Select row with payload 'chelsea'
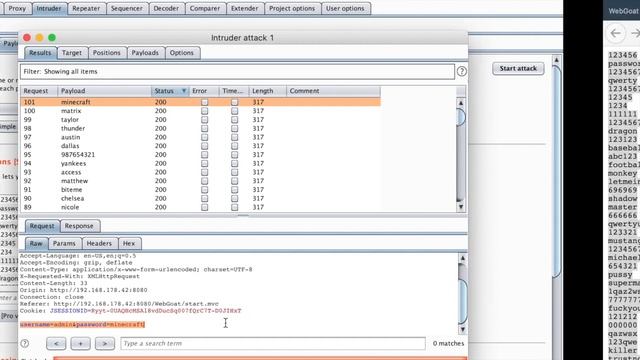 tap(200, 198)
